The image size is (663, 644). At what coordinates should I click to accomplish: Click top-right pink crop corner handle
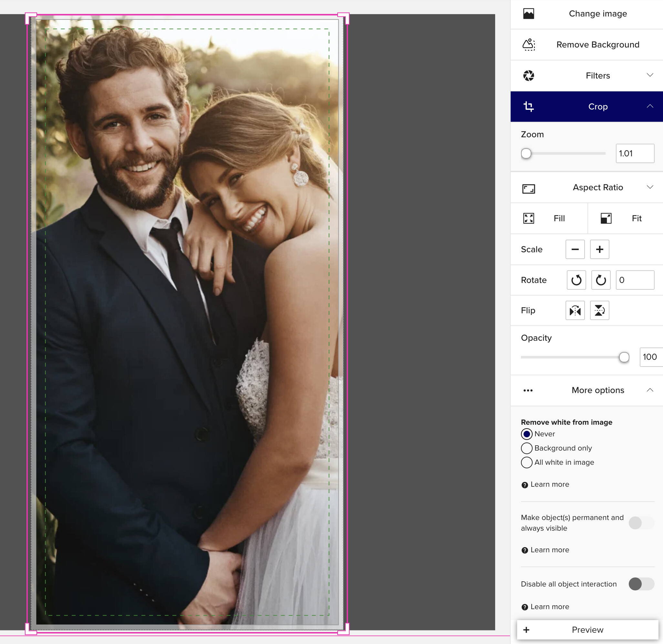[x=343, y=18]
